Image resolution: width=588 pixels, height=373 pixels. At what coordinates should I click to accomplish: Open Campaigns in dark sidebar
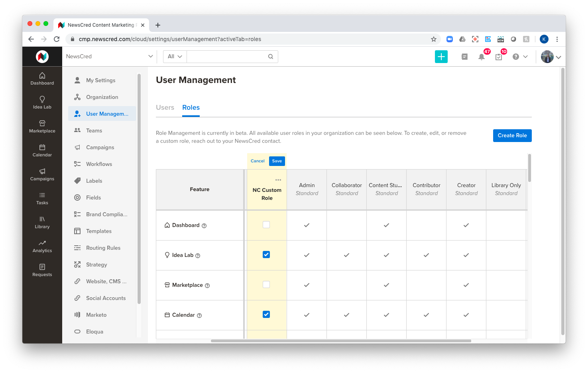(42, 174)
